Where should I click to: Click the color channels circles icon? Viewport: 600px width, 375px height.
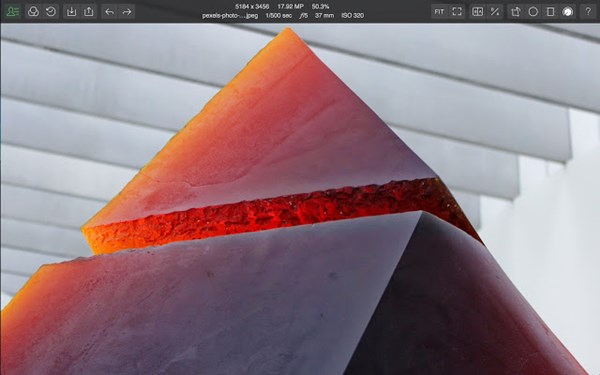pyautogui.click(x=34, y=11)
